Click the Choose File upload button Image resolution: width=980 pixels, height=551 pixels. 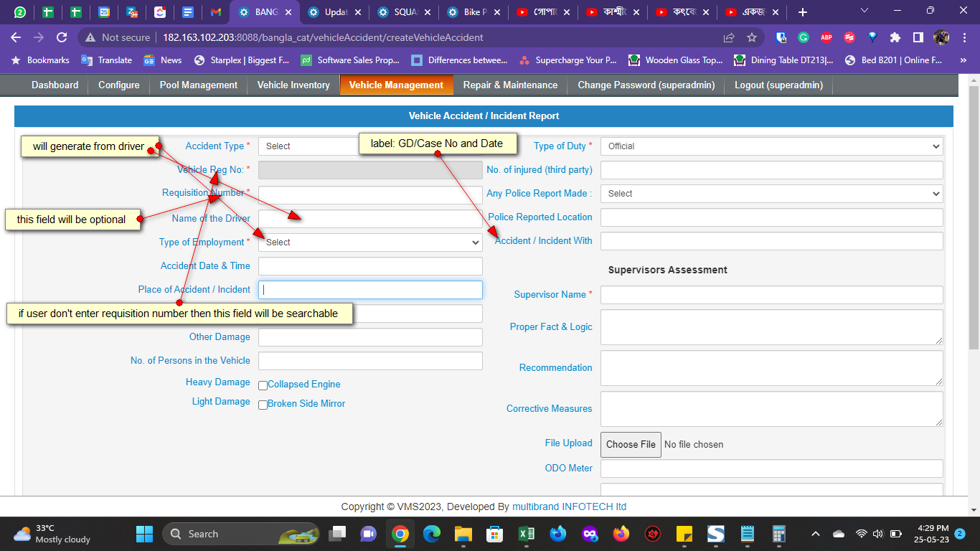631,444
